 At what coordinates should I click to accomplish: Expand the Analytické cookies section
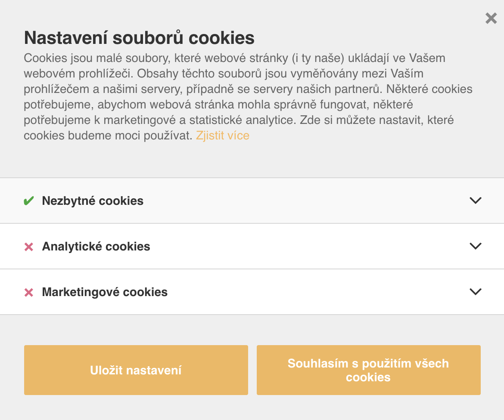[476, 246]
